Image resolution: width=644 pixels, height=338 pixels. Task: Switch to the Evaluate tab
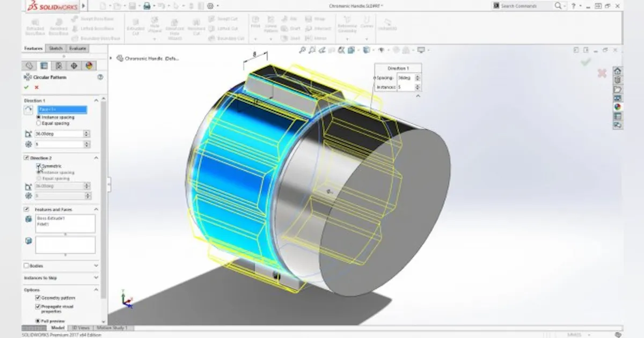coord(78,48)
